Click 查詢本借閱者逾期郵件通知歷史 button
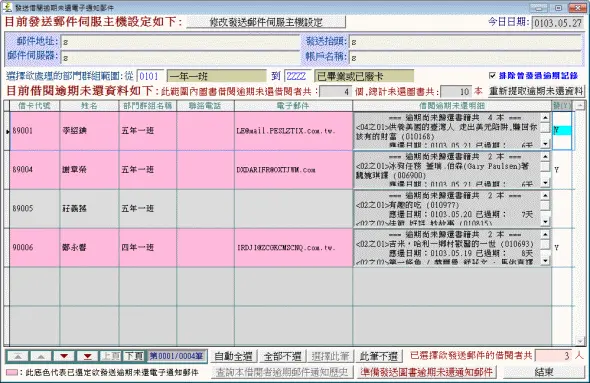This screenshot has height=383, width=590. point(282,372)
